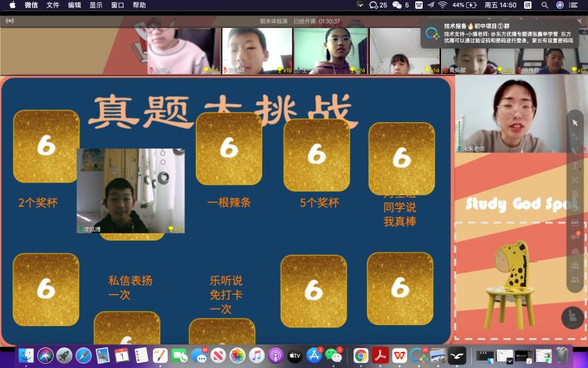This screenshot has height=368, width=588.
Task: Click the 乐听说免打卡一次 reward text
Action: (x=226, y=295)
